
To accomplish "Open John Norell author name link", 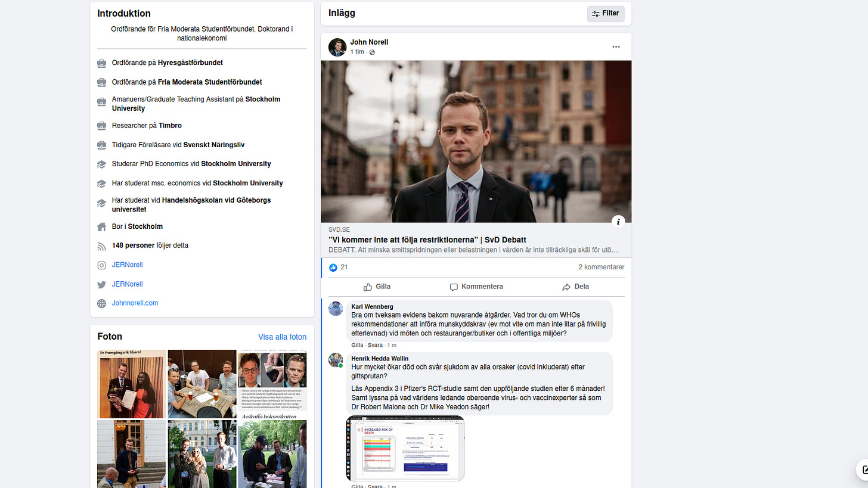I will click(369, 42).
